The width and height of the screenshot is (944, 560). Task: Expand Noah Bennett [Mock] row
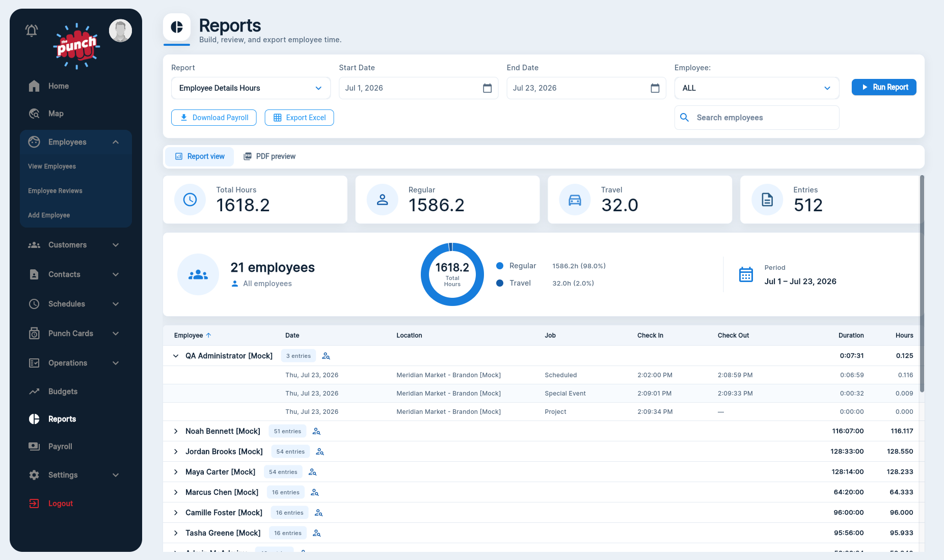point(176,431)
